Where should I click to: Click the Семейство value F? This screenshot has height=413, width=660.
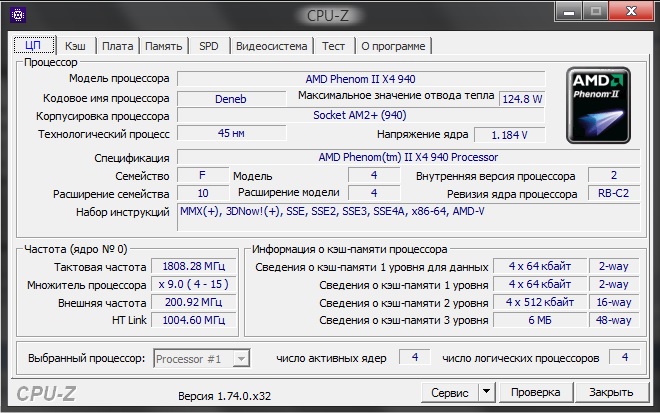click(202, 175)
